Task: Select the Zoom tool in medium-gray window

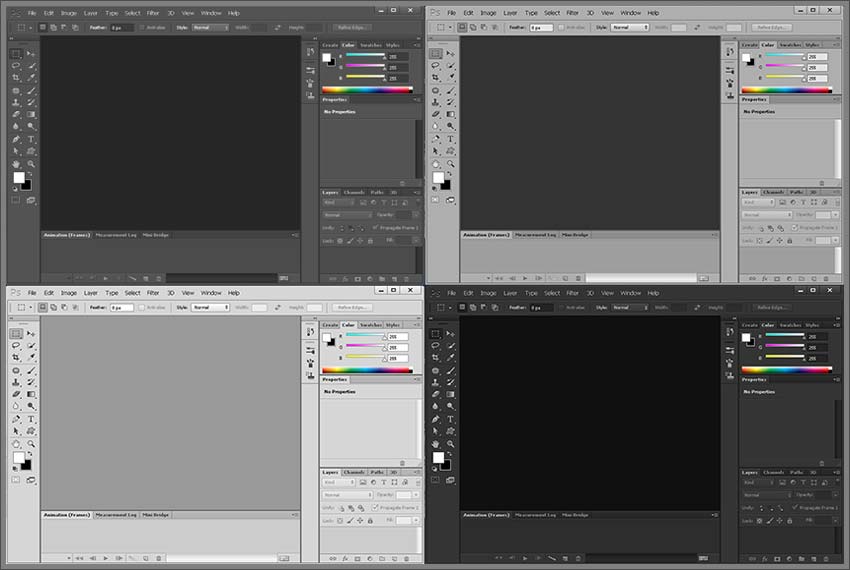Action: (x=450, y=164)
